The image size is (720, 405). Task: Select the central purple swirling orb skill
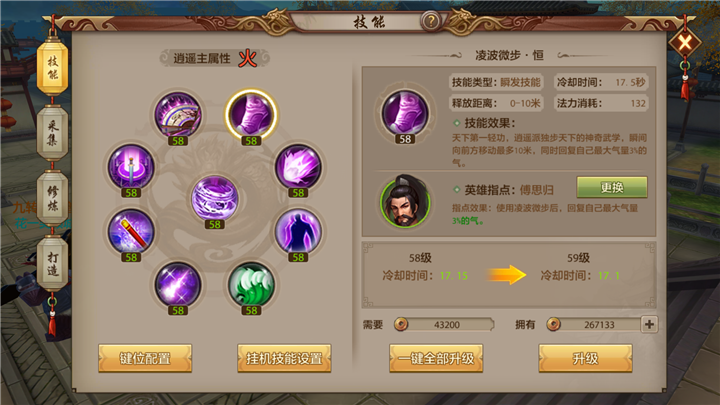coord(214,198)
